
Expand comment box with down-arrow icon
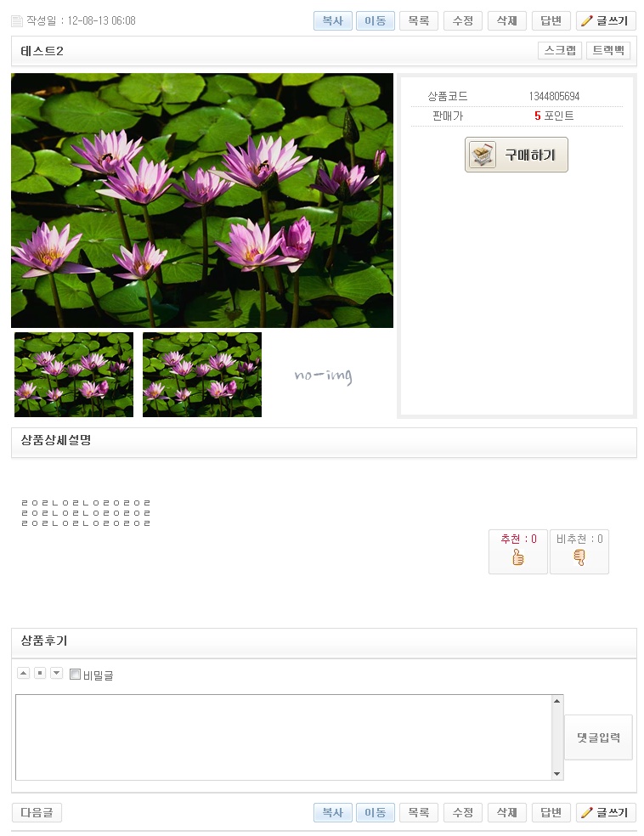pos(57,673)
